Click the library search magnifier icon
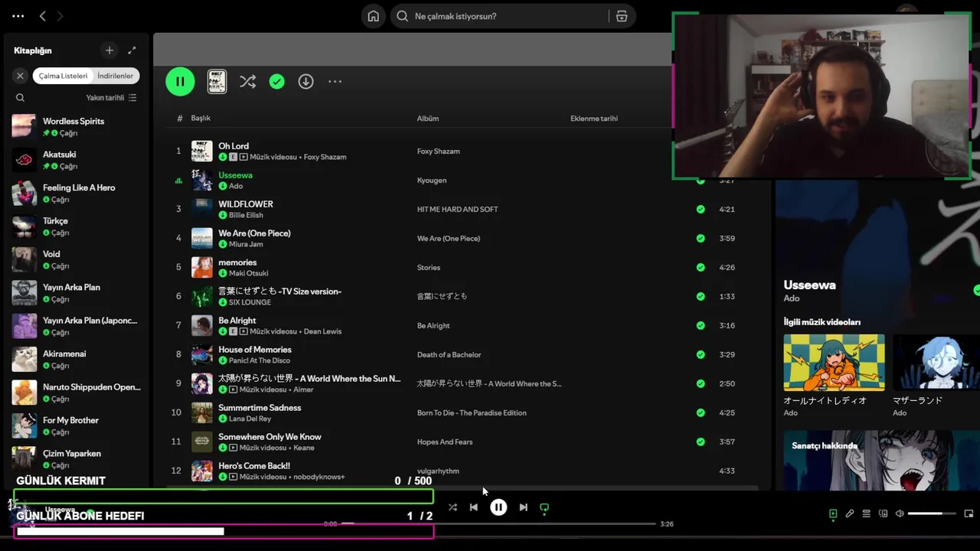The image size is (980, 551). (21, 98)
